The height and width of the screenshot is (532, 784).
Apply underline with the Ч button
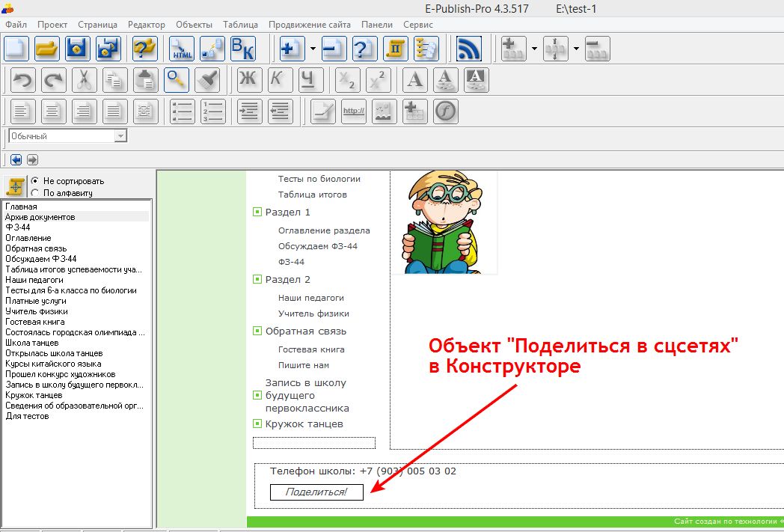click(310, 80)
